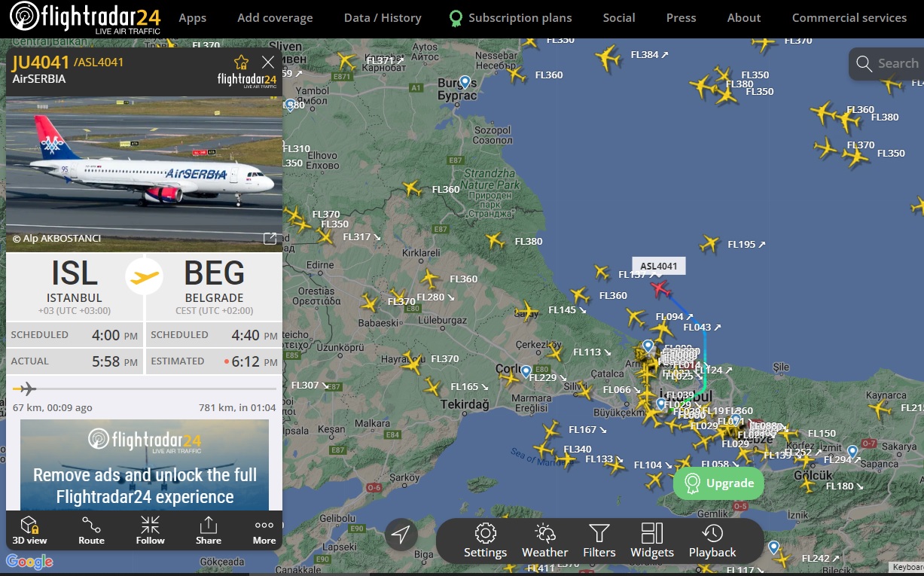924x576 pixels.
Task: Select the red ASL4041 aircraft on the map
Action: (x=660, y=288)
